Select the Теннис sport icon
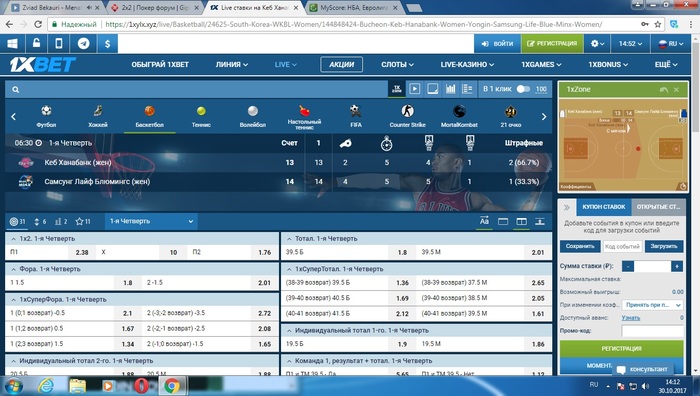700x396 pixels. pos(201,116)
